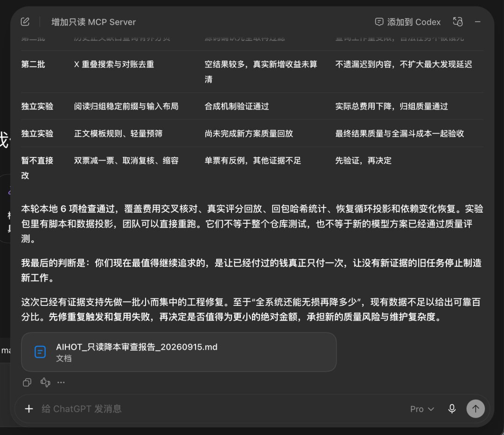Click the cell 实际总费用下降,归组质量通过

tap(392, 106)
